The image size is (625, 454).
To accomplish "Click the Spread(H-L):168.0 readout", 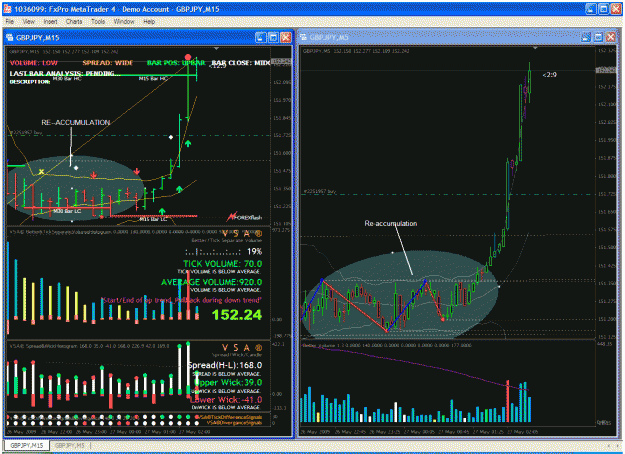I will pyautogui.click(x=225, y=365).
